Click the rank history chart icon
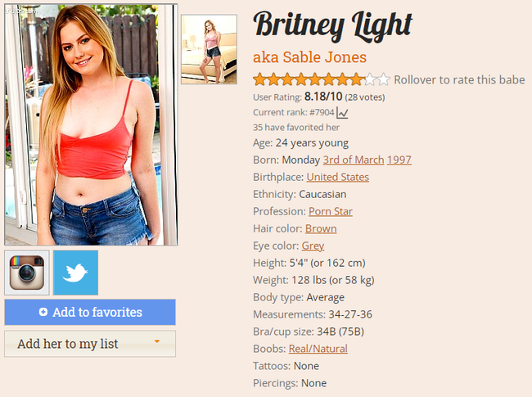The image size is (532, 397). coord(342,113)
